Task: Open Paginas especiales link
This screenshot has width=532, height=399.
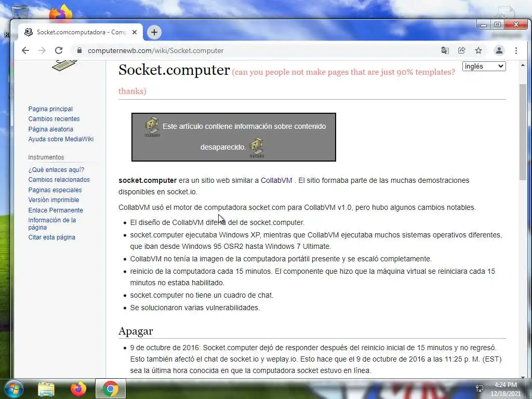Action: tap(55, 190)
